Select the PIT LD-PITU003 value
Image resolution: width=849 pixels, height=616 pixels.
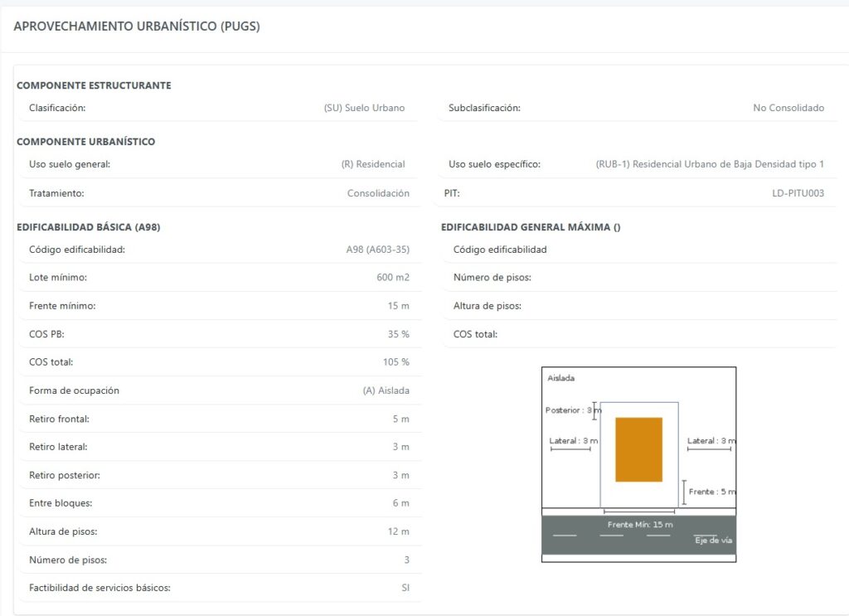pos(798,193)
